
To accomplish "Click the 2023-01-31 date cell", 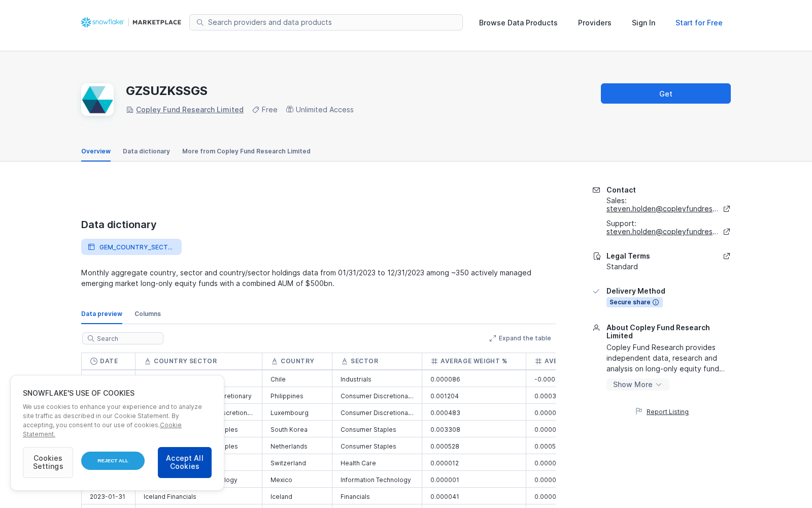I will (x=108, y=497).
